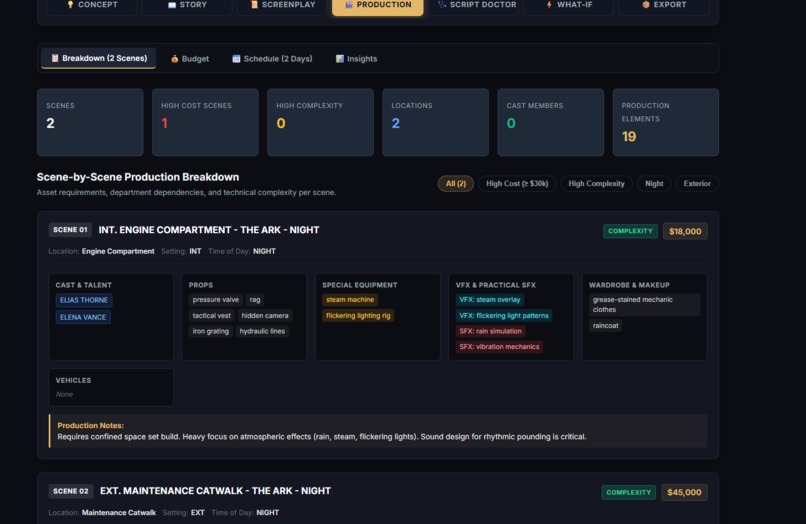The width and height of the screenshot is (806, 524).
Task: Select the Breakdown (2 Scenes) sub-tab
Action: pyautogui.click(x=99, y=58)
